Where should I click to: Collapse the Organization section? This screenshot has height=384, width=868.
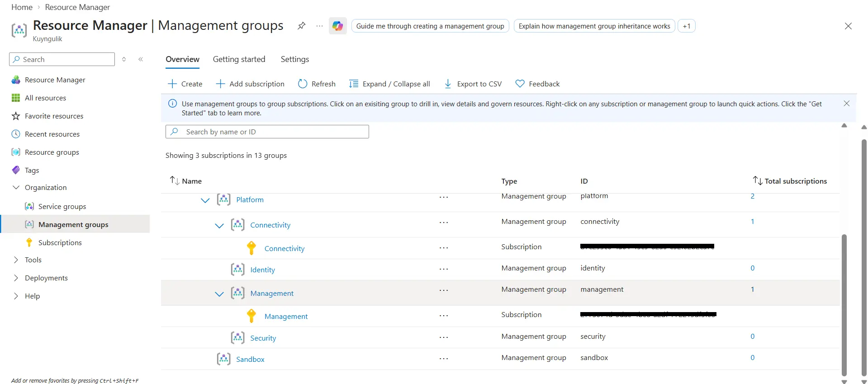(x=16, y=187)
